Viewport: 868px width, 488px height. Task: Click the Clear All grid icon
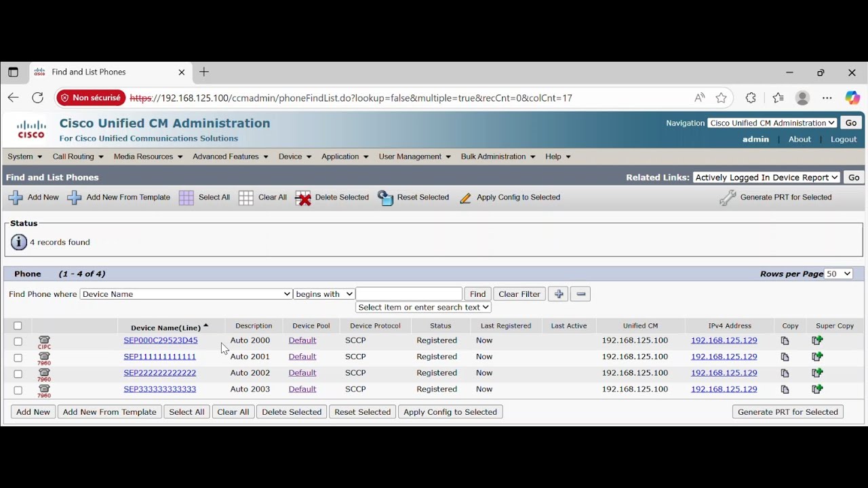246,198
